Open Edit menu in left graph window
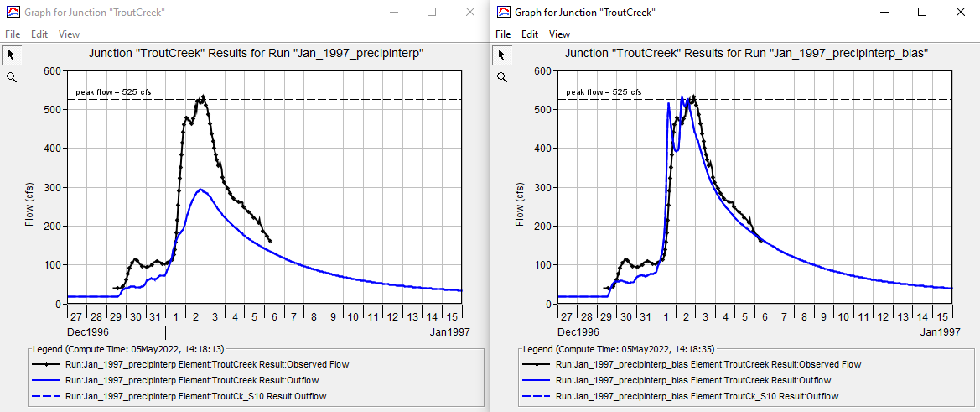Image resolution: width=980 pixels, height=412 pixels. point(39,34)
